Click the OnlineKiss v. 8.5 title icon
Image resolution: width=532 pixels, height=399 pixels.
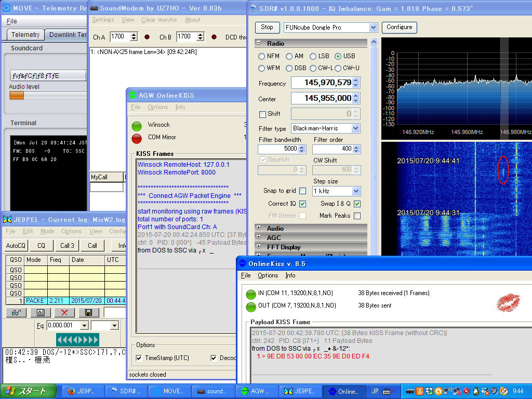coord(242,263)
